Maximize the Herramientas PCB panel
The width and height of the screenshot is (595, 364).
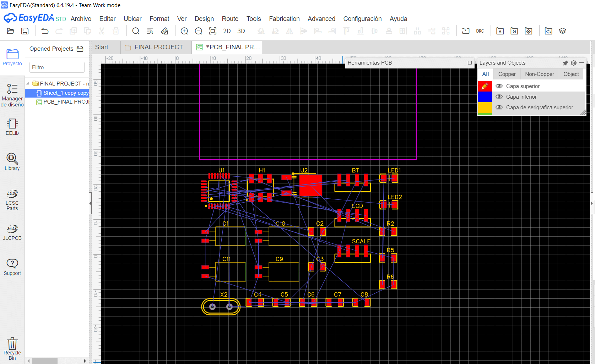(x=470, y=63)
